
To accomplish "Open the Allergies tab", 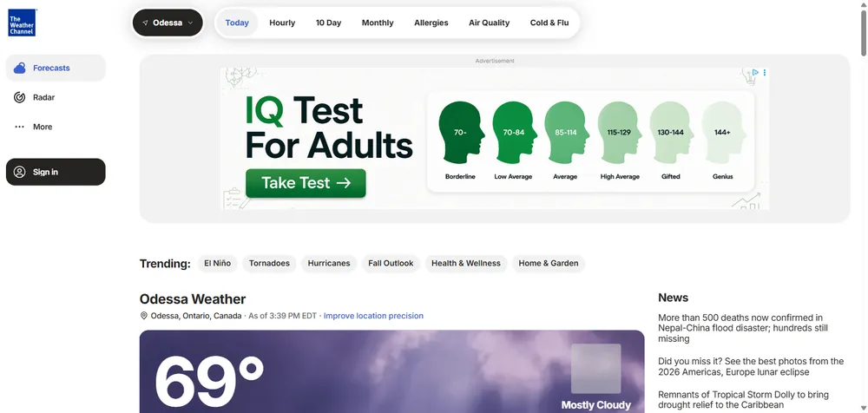I will (x=431, y=23).
